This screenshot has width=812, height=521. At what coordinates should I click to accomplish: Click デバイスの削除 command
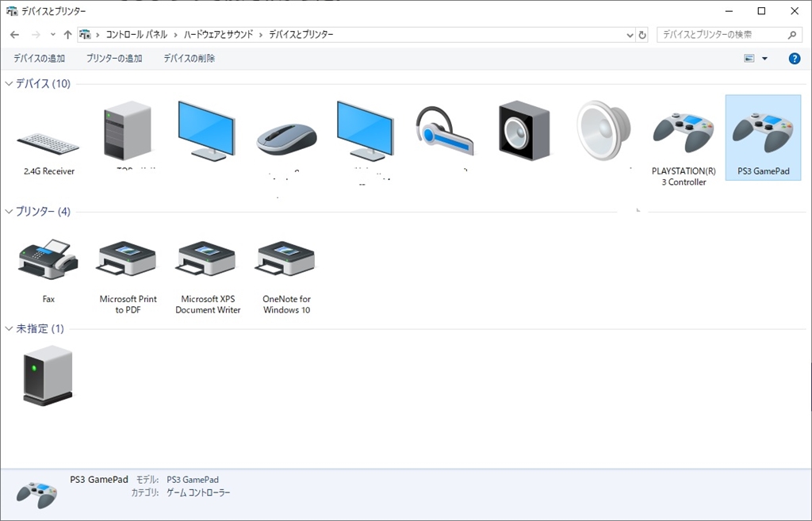tap(189, 59)
